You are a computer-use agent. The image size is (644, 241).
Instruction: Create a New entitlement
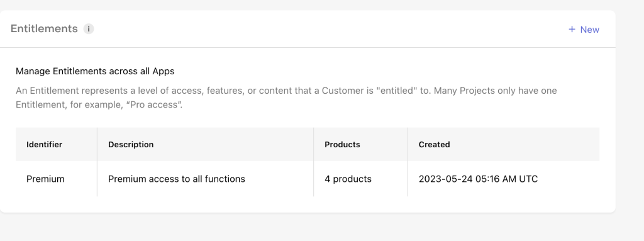pyautogui.click(x=584, y=29)
